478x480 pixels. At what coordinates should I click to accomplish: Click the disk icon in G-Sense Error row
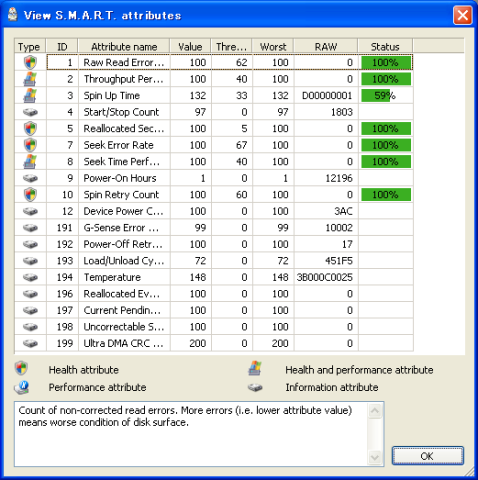click(x=30, y=228)
